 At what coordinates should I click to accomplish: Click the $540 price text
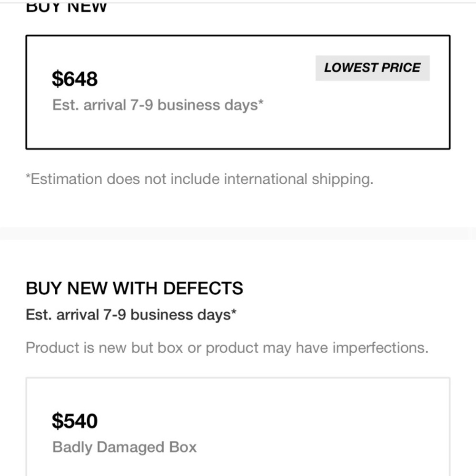tap(75, 421)
